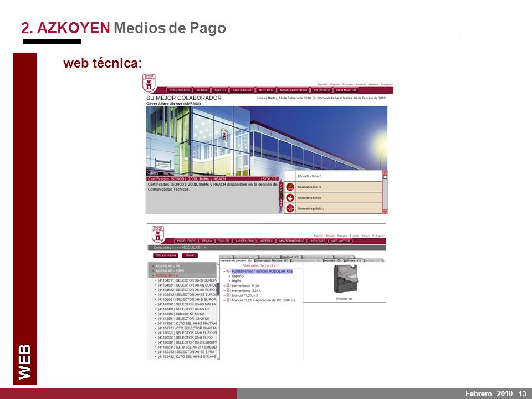The width and height of the screenshot is (532, 399).
Task: Switch language to Français on the home page
Action: click(348, 84)
